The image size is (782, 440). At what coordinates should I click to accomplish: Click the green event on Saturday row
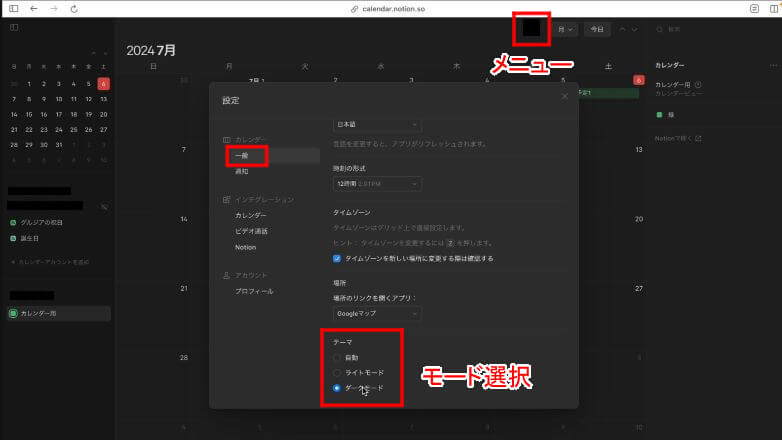608,93
